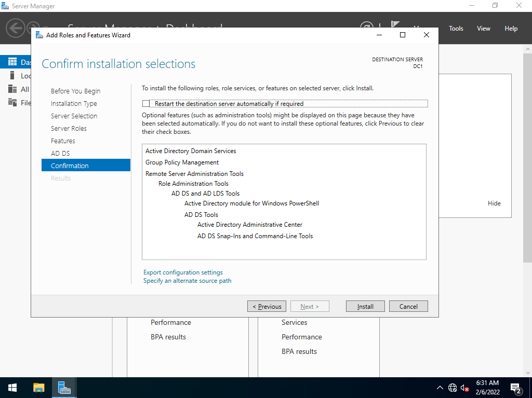532x398 pixels.
Task: Click Server Manager back arrow icon
Action: [x=16, y=28]
